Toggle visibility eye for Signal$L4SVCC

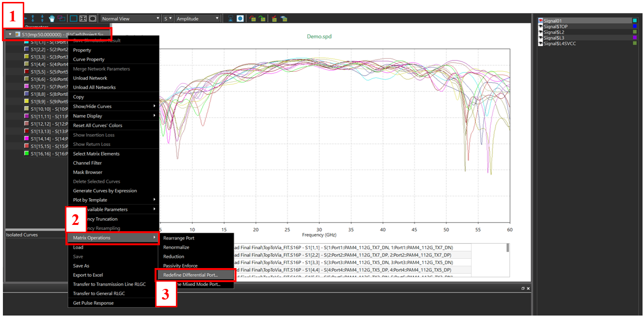(541, 44)
